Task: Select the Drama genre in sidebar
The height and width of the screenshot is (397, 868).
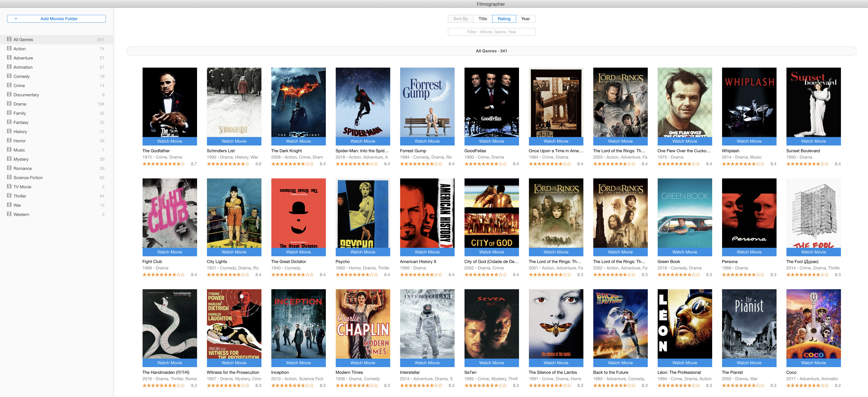Action: [x=57, y=104]
